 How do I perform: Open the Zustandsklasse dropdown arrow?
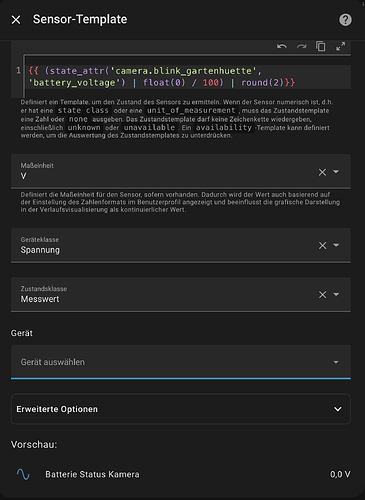click(336, 294)
